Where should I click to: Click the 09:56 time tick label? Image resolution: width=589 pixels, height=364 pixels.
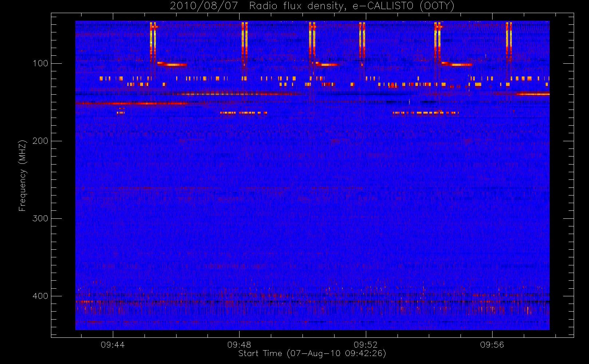[492, 345]
